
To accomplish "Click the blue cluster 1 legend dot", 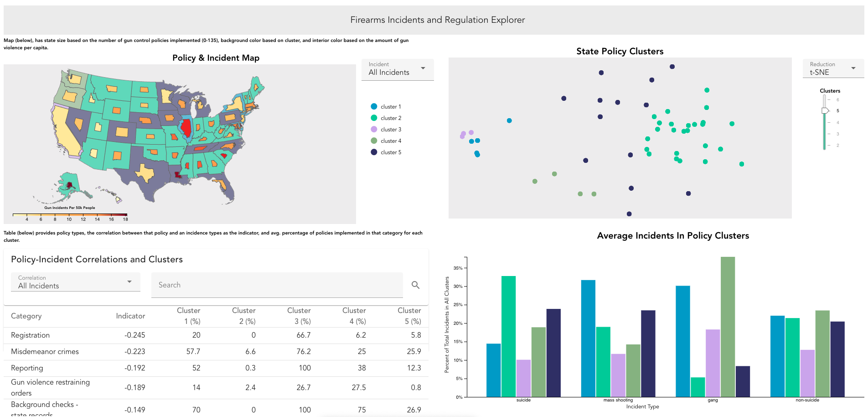I will click(375, 106).
